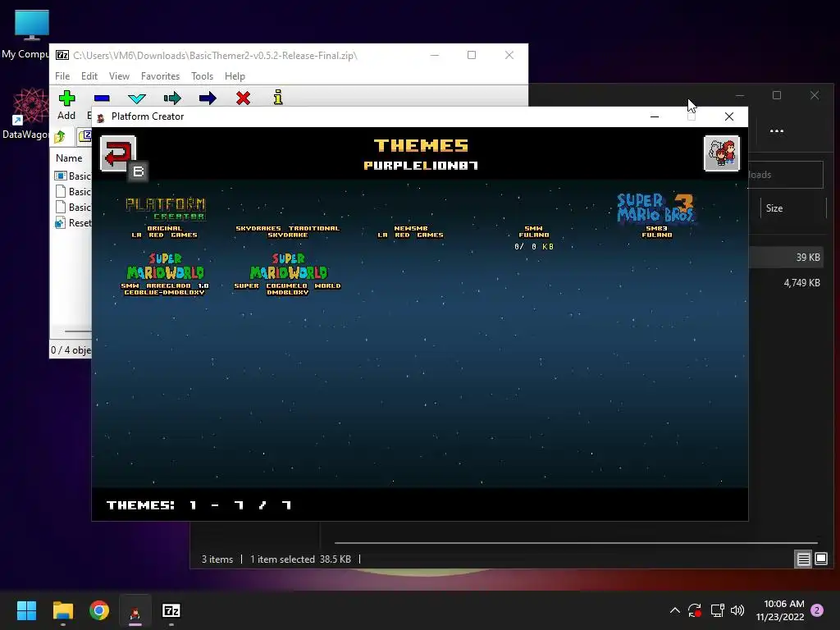Viewport: 840px width, 630px height.
Task: Click the Move blue arrow icon in 7-Zip
Action: click(208, 98)
